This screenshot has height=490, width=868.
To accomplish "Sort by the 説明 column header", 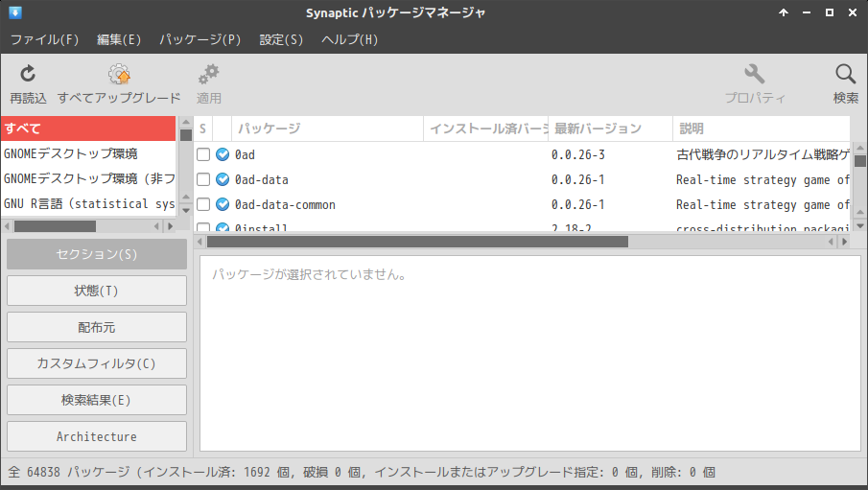I will pyautogui.click(x=762, y=128).
